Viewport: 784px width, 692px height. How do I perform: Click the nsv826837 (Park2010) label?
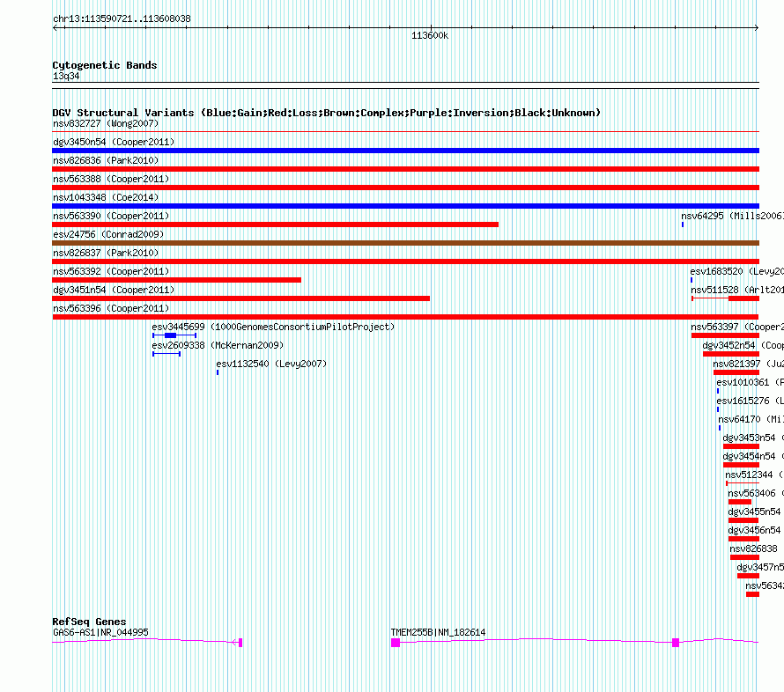pyautogui.click(x=106, y=253)
